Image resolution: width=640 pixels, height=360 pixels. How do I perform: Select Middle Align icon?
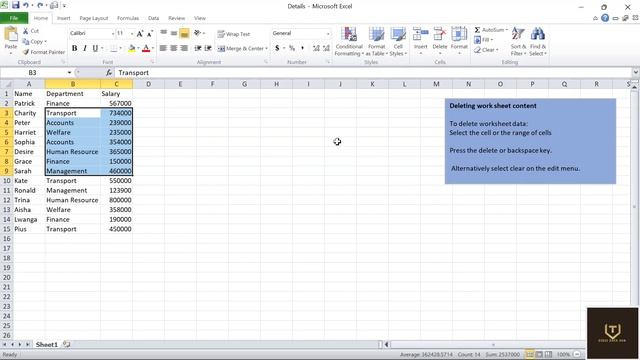click(174, 33)
